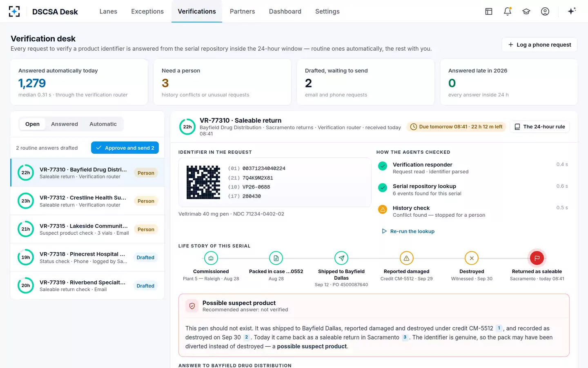The image size is (588, 368).
Task: Re-run the lookup
Action: point(408,231)
